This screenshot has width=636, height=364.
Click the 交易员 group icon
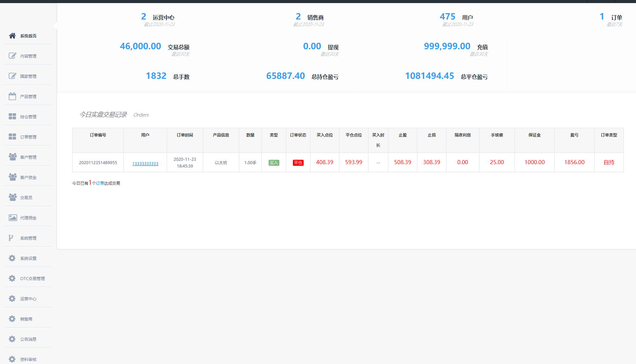pos(12,197)
